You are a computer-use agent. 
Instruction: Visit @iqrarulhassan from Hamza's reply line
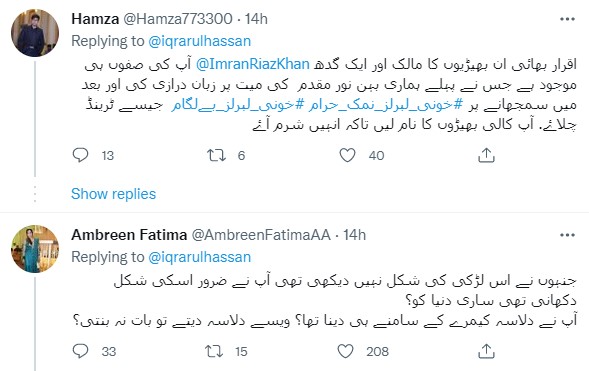tap(199, 41)
